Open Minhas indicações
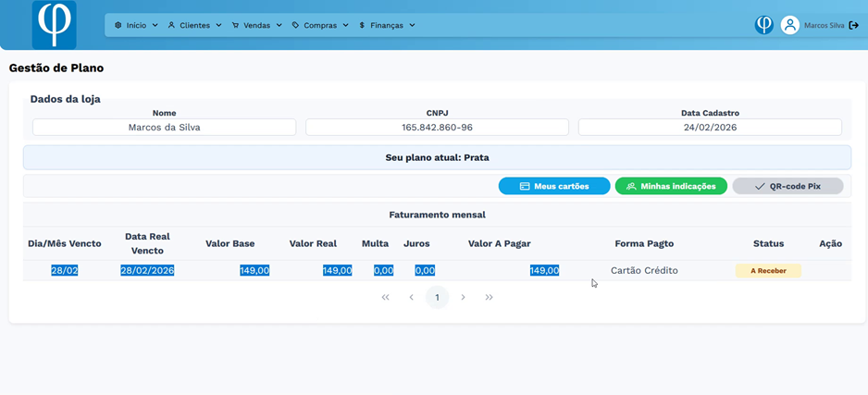The width and height of the screenshot is (868, 395). click(x=671, y=186)
